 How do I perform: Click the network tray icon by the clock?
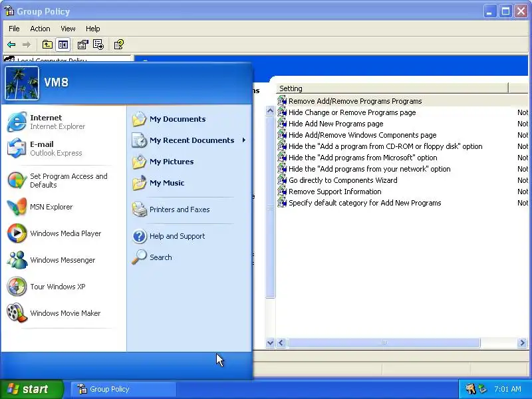tap(483, 389)
